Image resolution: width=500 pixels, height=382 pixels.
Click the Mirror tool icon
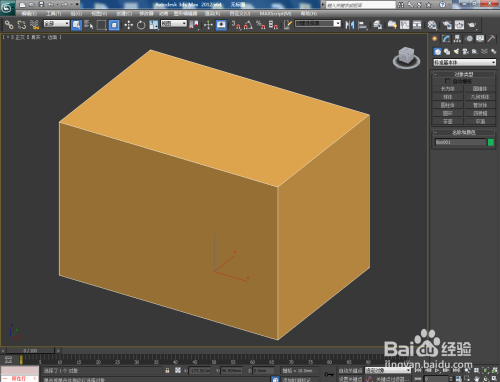pos(350,25)
